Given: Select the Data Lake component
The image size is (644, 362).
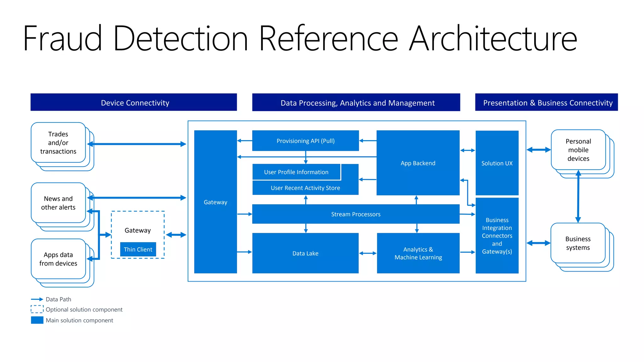Looking at the screenshot, I should click(x=305, y=253).
